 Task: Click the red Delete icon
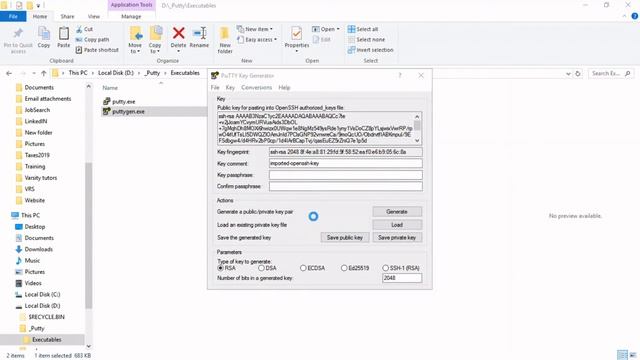[178, 33]
